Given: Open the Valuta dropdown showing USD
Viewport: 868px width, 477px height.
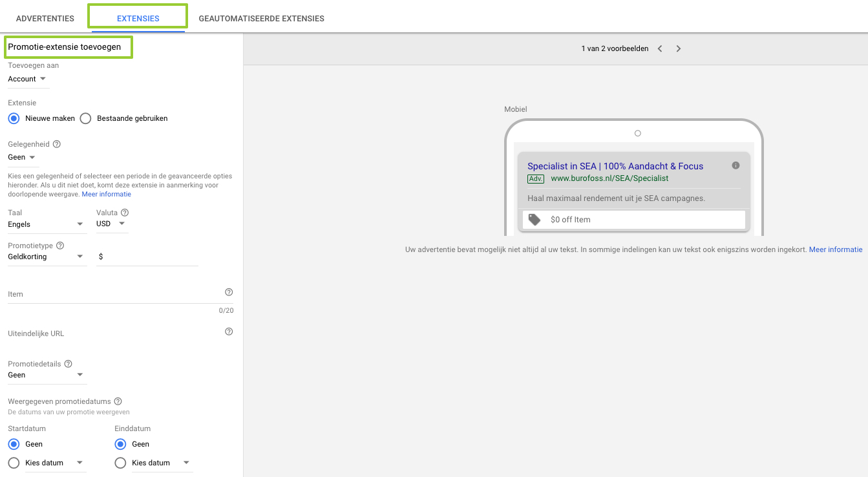Looking at the screenshot, I should pos(112,224).
